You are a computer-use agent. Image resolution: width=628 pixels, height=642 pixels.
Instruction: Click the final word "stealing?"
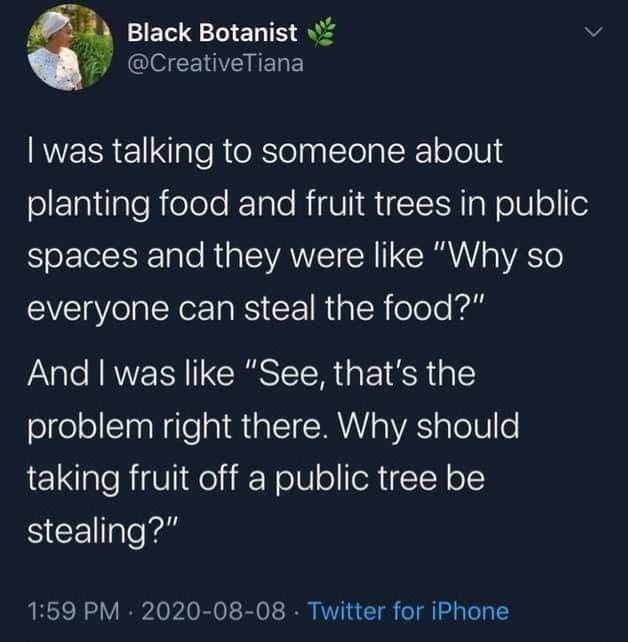click(102, 526)
